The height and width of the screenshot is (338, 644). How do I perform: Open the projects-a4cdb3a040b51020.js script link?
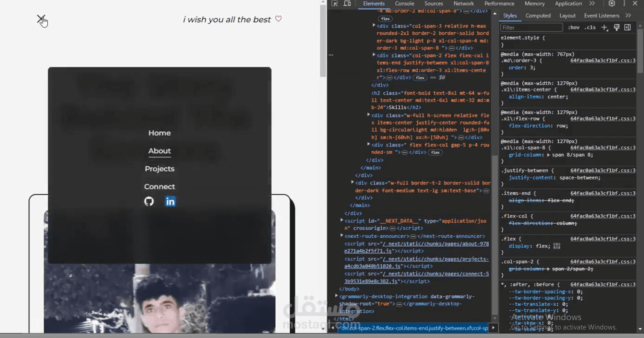417,262
